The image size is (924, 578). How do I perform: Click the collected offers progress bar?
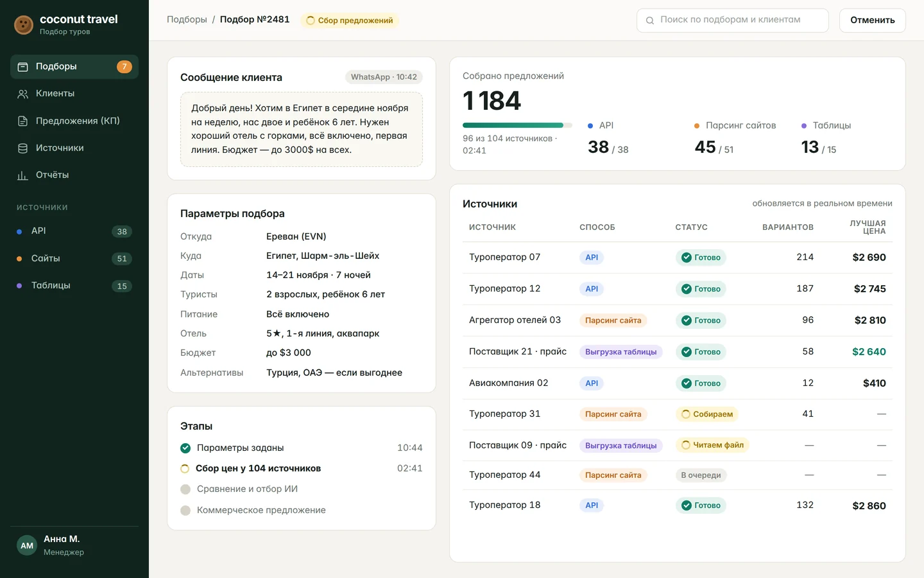click(x=517, y=125)
